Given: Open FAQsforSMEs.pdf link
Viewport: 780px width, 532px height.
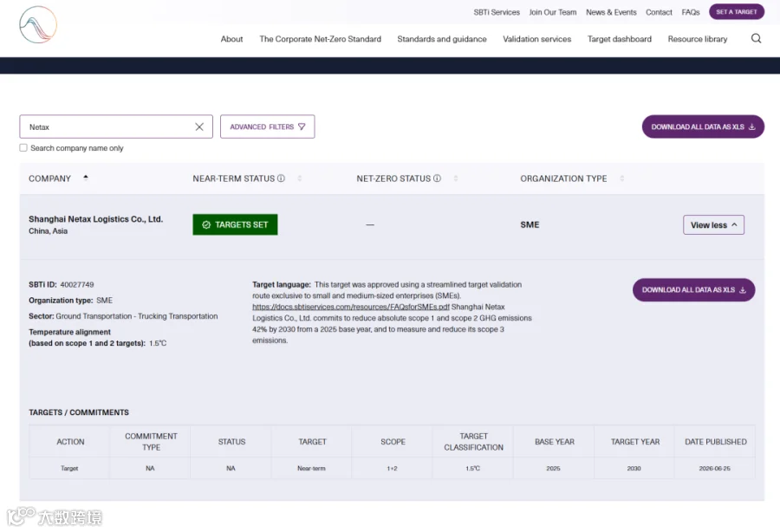Looking at the screenshot, I should click(x=351, y=307).
